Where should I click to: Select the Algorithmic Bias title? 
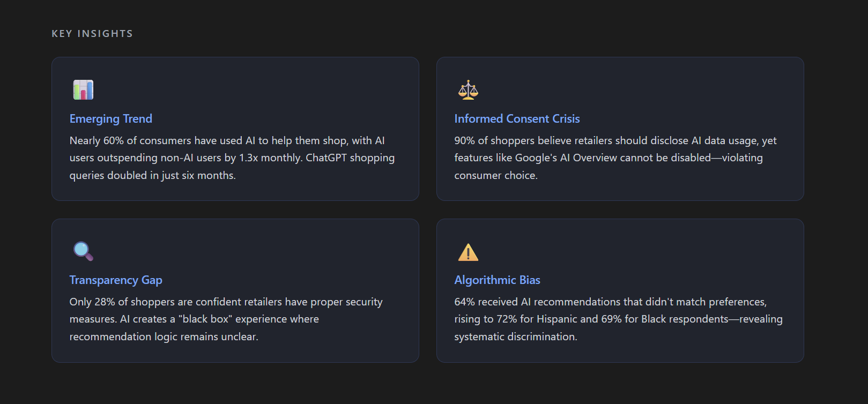(x=497, y=280)
